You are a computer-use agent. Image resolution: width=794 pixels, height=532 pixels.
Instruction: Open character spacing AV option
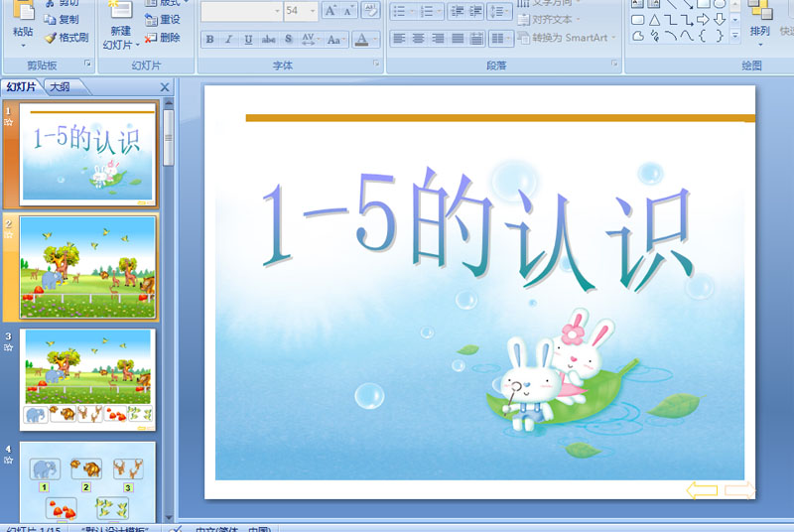pyautogui.click(x=310, y=39)
